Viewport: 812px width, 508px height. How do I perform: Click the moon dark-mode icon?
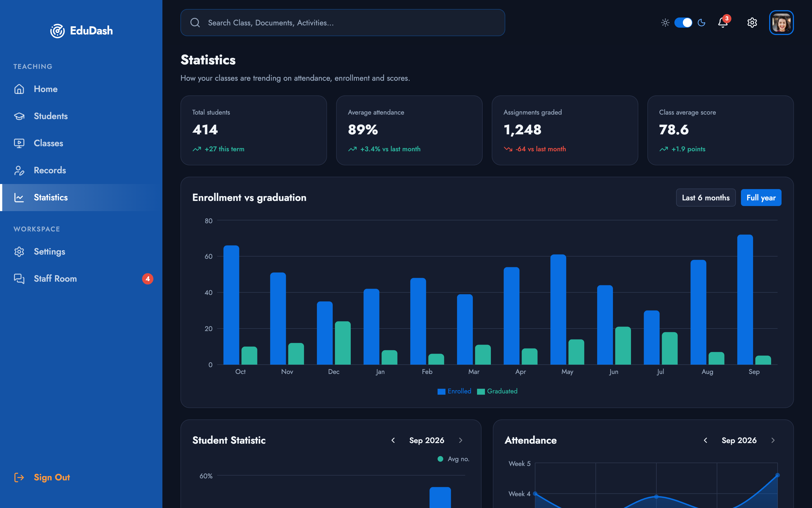(701, 23)
